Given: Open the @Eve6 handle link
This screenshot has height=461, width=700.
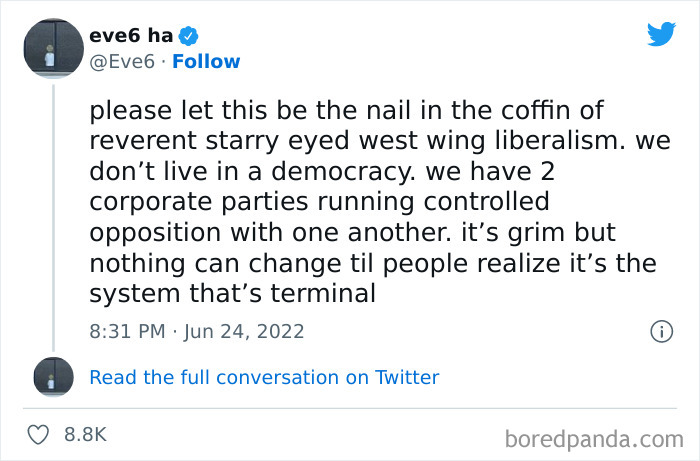Looking at the screenshot, I should pyautogui.click(x=122, y=62).
